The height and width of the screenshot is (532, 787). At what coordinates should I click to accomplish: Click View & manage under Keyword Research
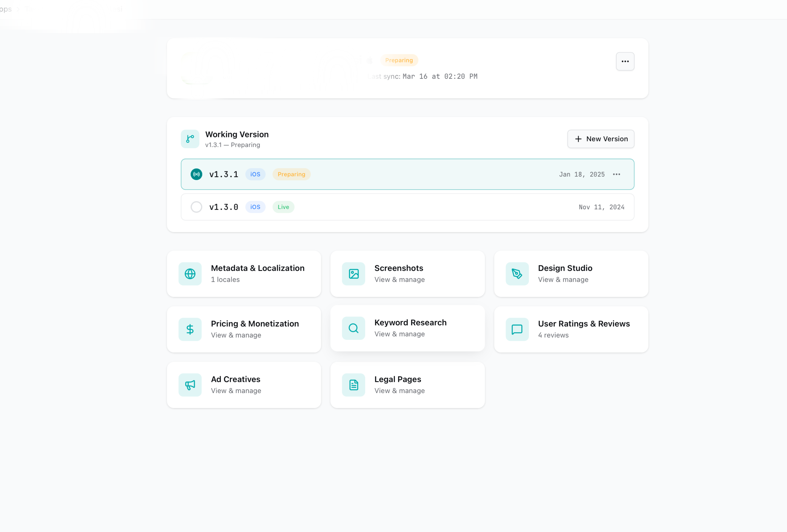399,334
